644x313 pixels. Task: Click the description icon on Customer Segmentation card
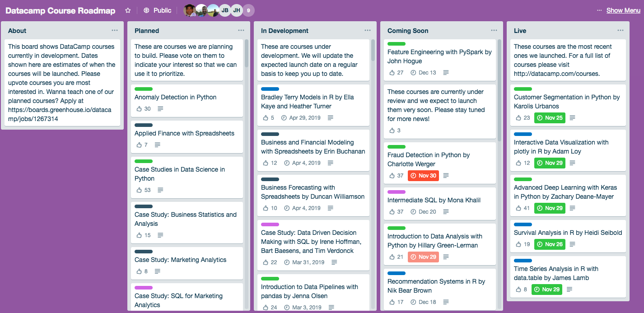click(x=572, y=118)
